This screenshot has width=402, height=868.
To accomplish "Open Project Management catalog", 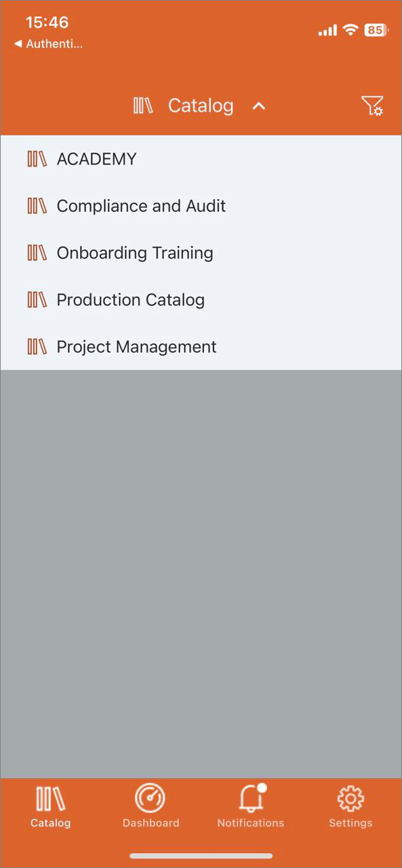I will tap(201, 347).
